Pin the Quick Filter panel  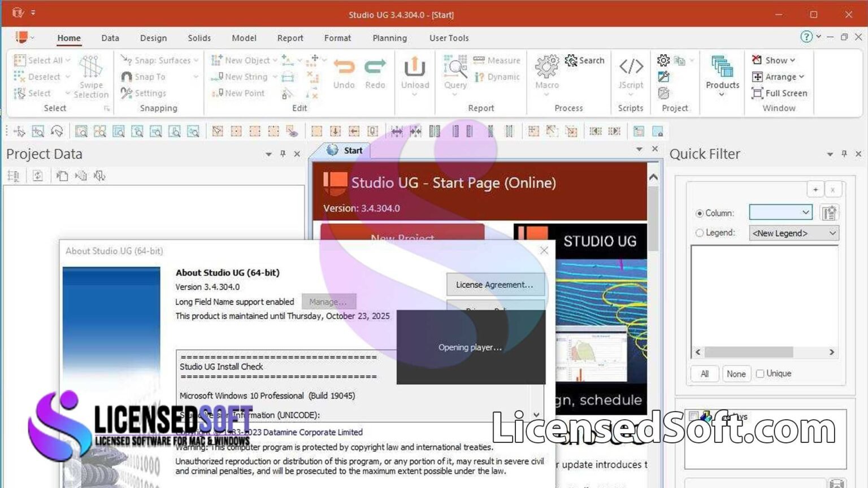tap(844, 154)
